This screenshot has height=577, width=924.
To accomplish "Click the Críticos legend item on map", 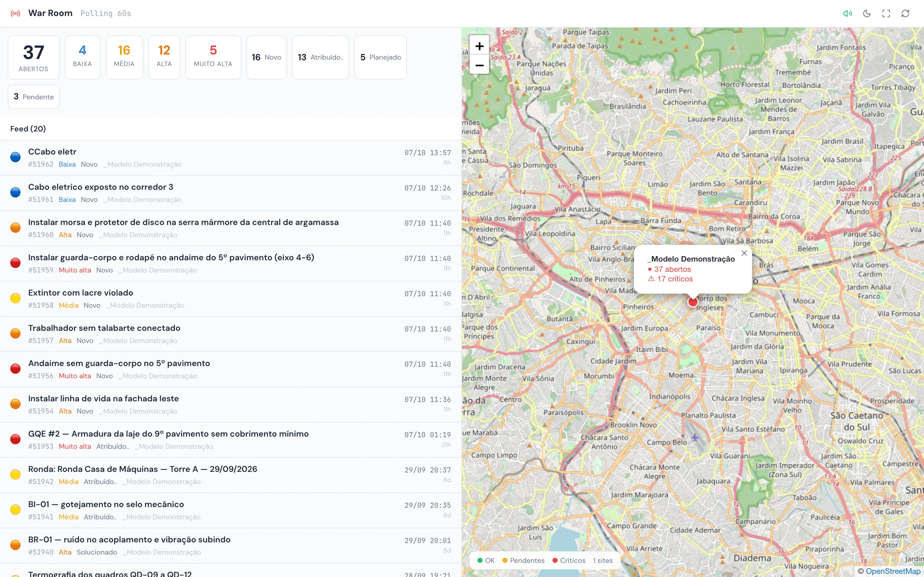I will (569, 560).
